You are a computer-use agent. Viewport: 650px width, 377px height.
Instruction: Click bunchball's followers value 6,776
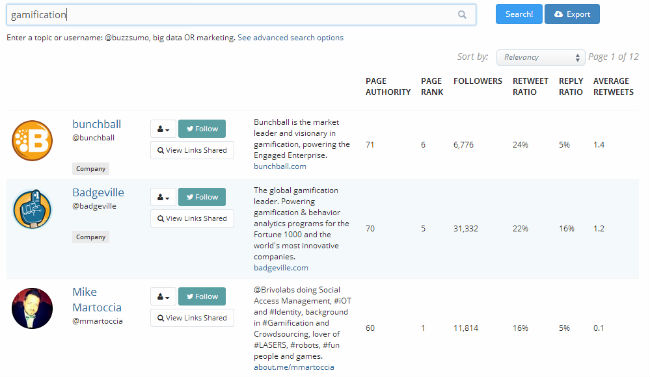(463, 145)
